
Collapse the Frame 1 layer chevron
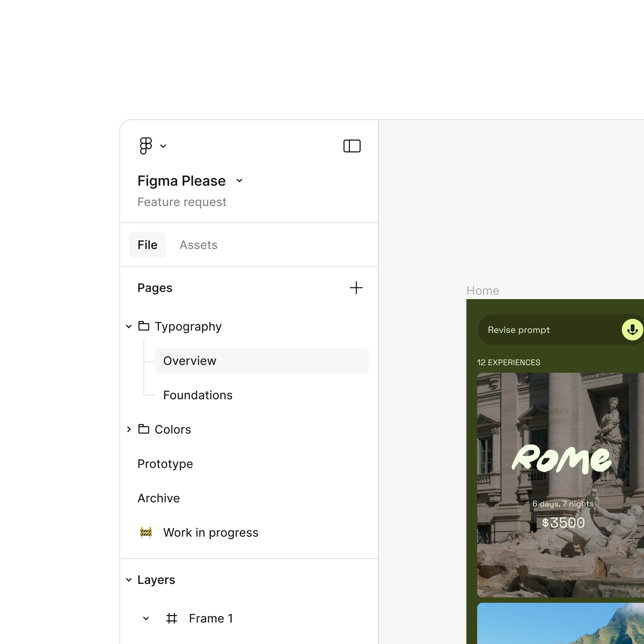coord(146,618)
